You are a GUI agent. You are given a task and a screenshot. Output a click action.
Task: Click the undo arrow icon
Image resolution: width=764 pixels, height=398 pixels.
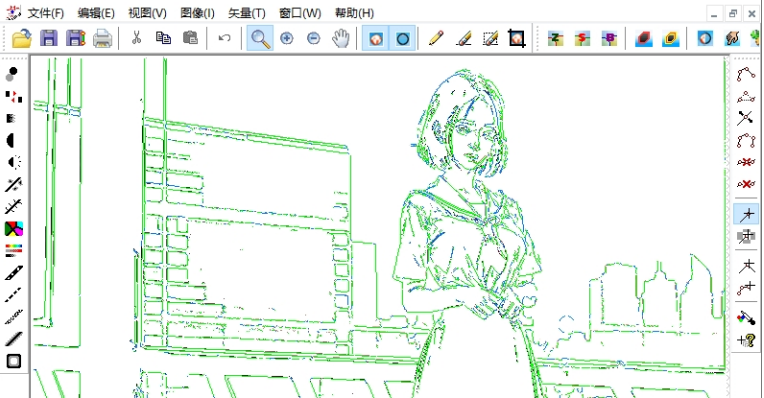point(224,38)
